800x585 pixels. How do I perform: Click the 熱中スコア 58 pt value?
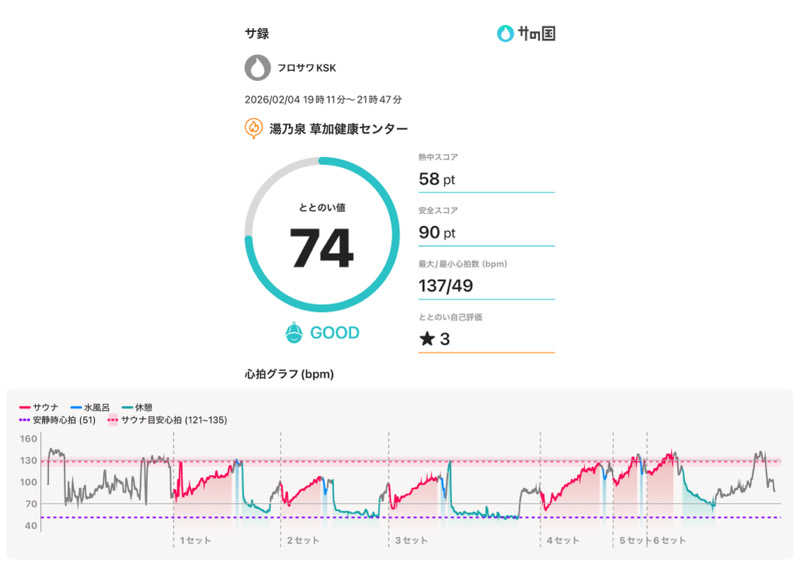437,179
